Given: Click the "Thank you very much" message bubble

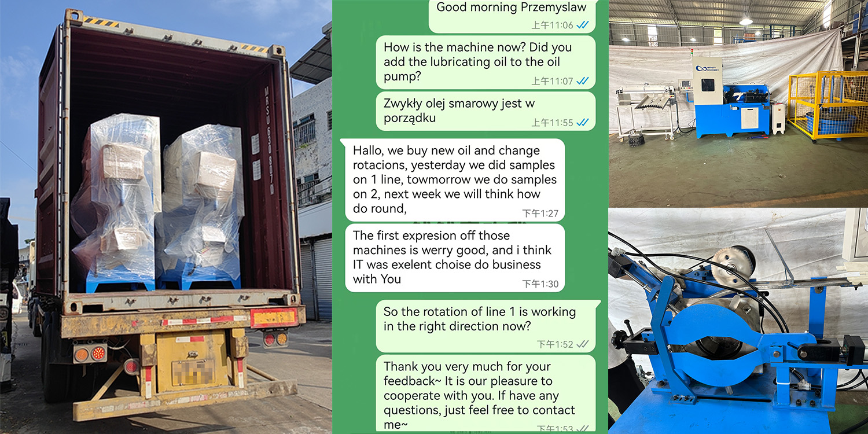Looking at the screenshot, I should click(x=486, y=394).
